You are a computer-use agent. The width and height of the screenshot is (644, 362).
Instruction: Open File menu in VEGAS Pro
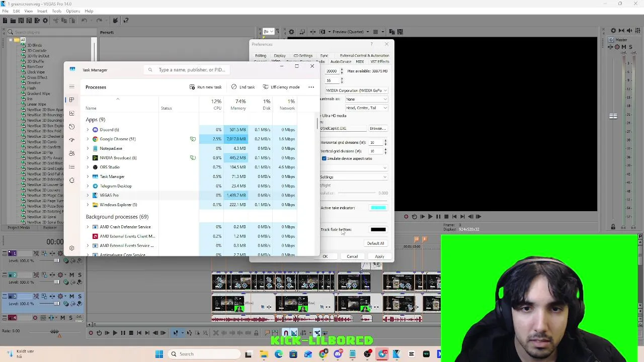coord(5,11)
